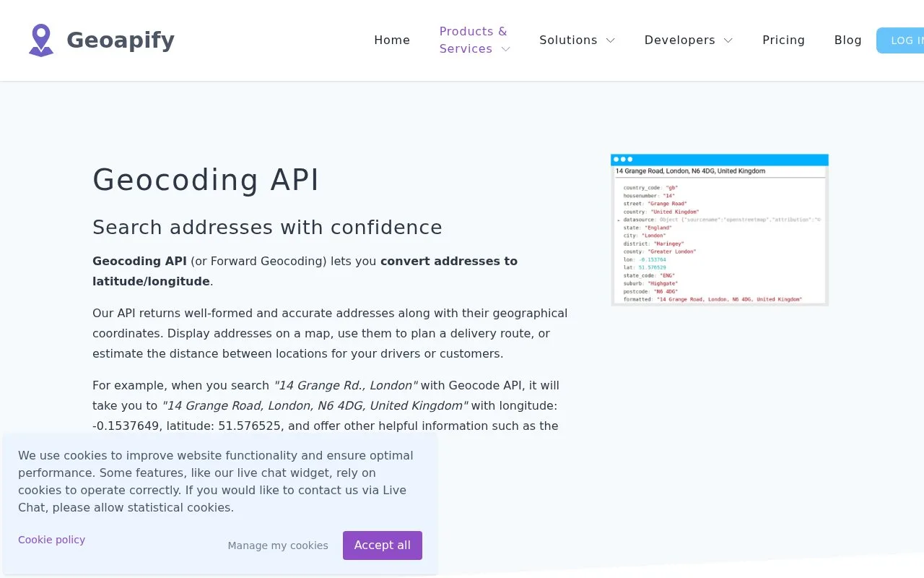Screen dimensions: 924x578
Task: Open the Products & Services menu
Action: point(474,40)
